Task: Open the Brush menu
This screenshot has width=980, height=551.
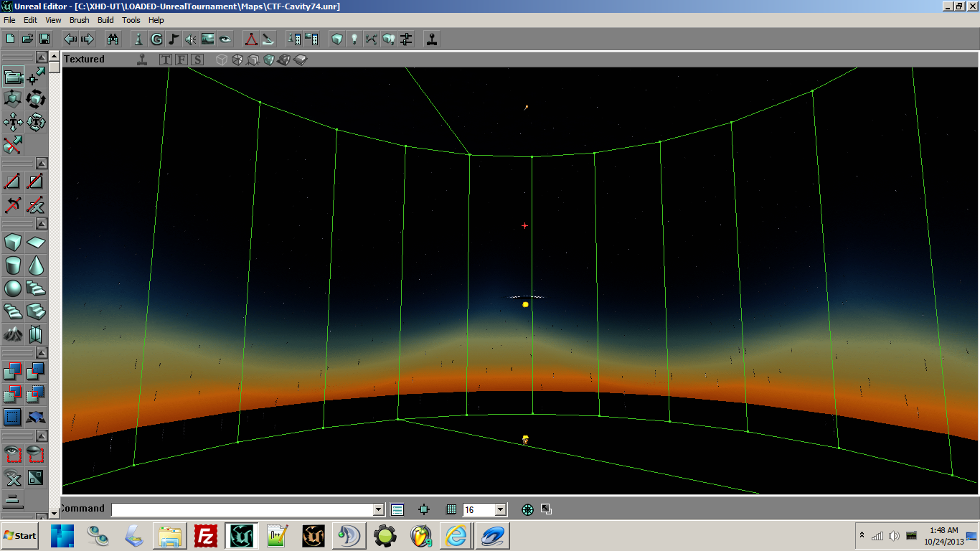Action: tap(79, 20)
